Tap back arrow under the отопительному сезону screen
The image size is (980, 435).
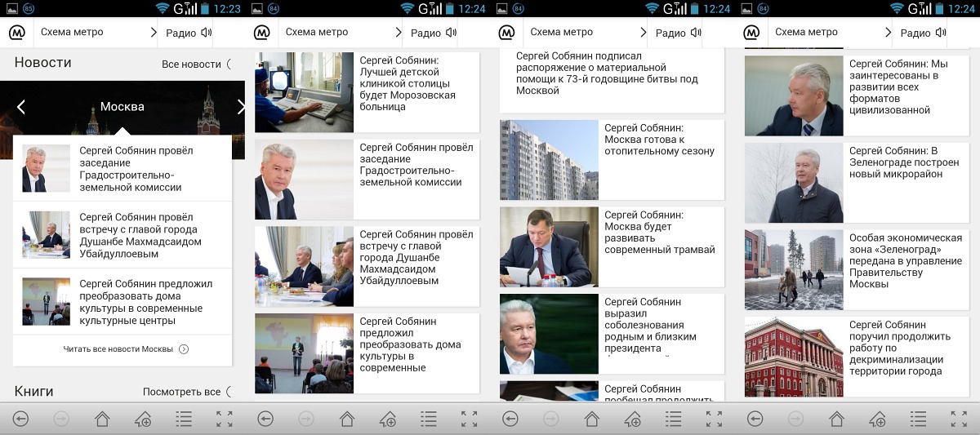point(510,419)
